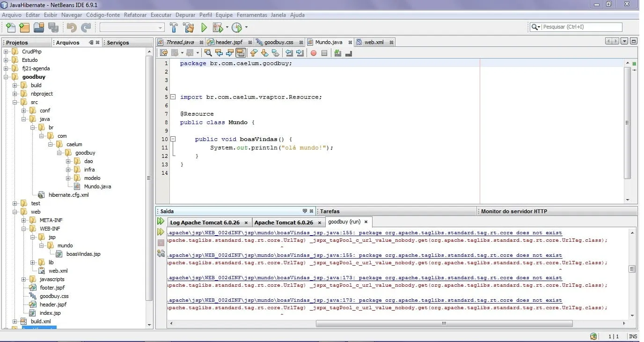This screenshot has height=342, width=644.
Task: Click the Clean and Build broom icon
Action: tap(189, 28)
